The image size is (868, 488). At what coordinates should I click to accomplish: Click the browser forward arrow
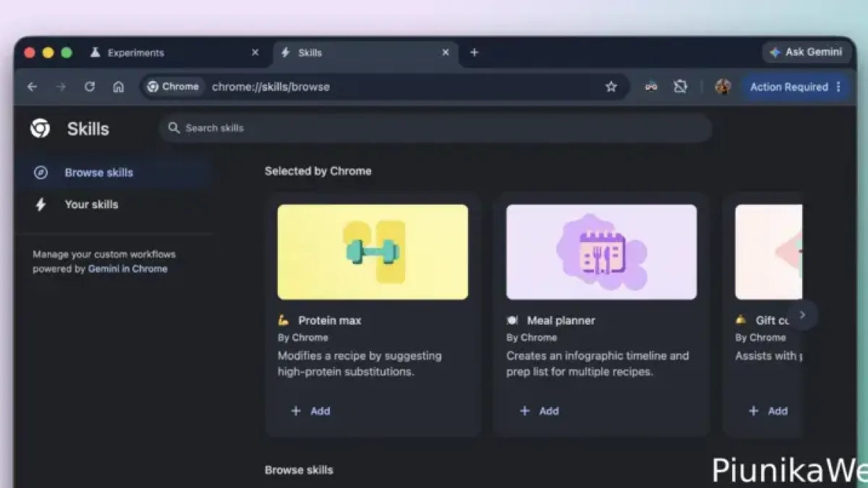(61, 87)
